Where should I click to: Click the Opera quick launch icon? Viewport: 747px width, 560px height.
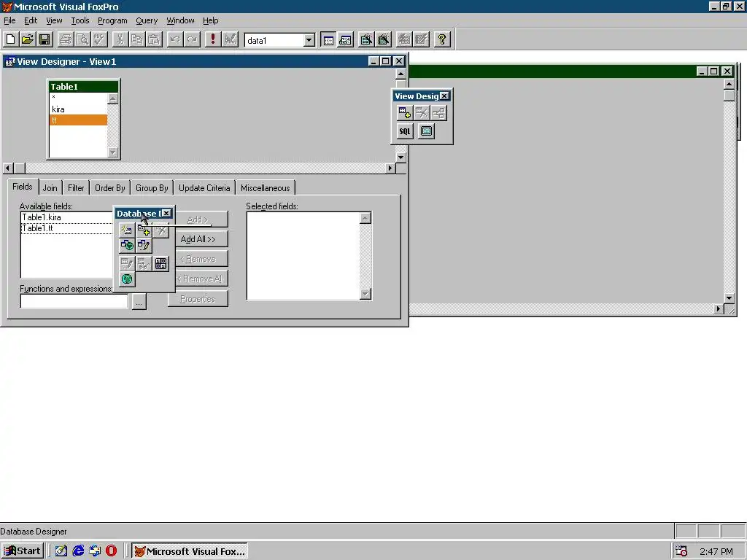tap(111, 551)
